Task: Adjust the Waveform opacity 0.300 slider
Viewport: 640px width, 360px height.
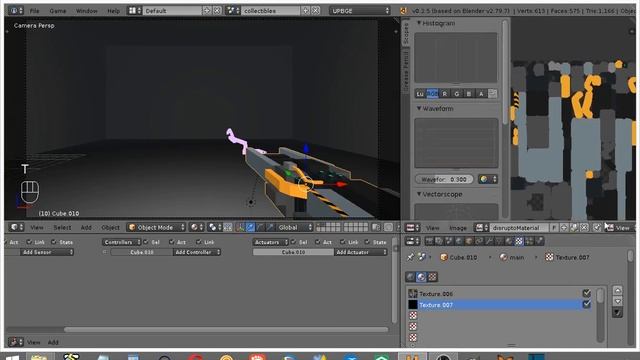Action: tap(444, 179)
